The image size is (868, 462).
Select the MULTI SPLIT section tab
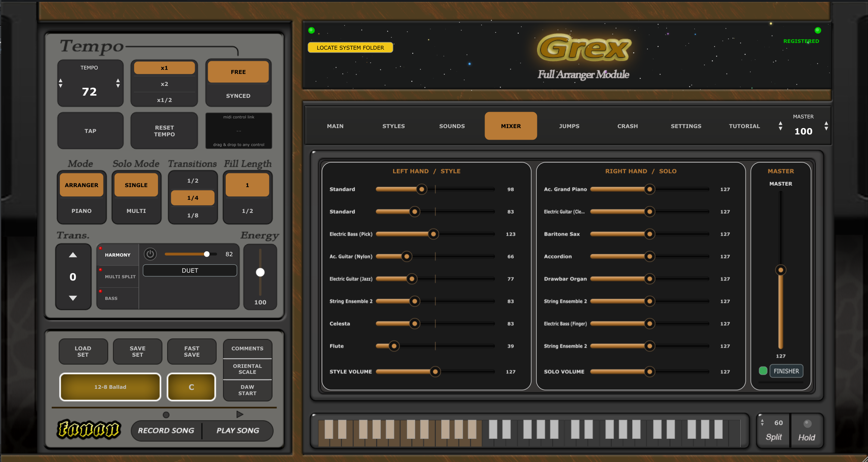(118, 276)
